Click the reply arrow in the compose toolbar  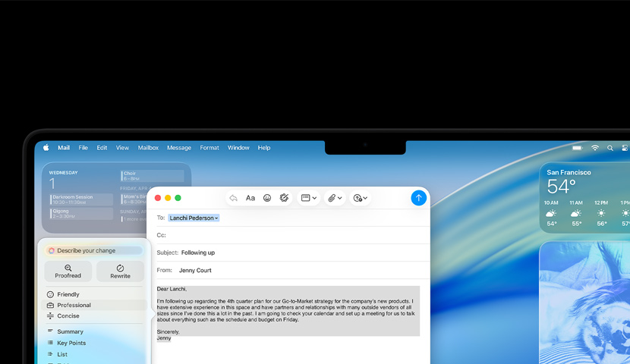click(234, 198)
